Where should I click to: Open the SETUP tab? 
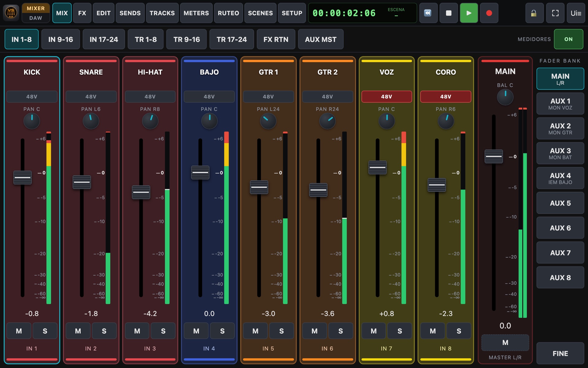point(292,13)
